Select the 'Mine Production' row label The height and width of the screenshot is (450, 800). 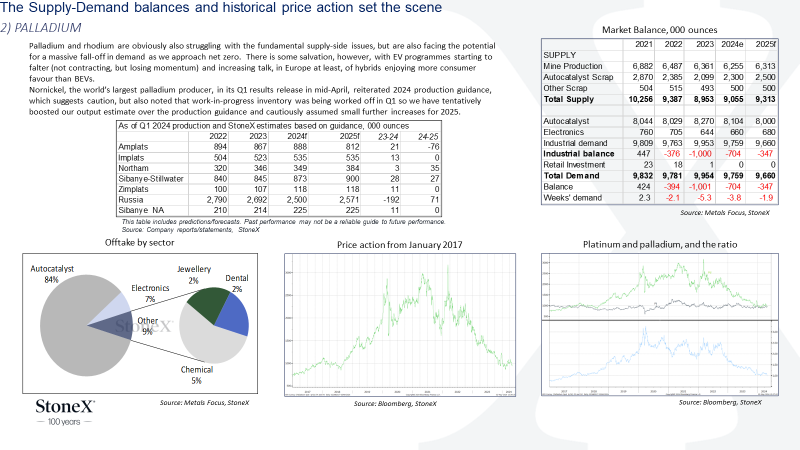(x=572, y=66)
